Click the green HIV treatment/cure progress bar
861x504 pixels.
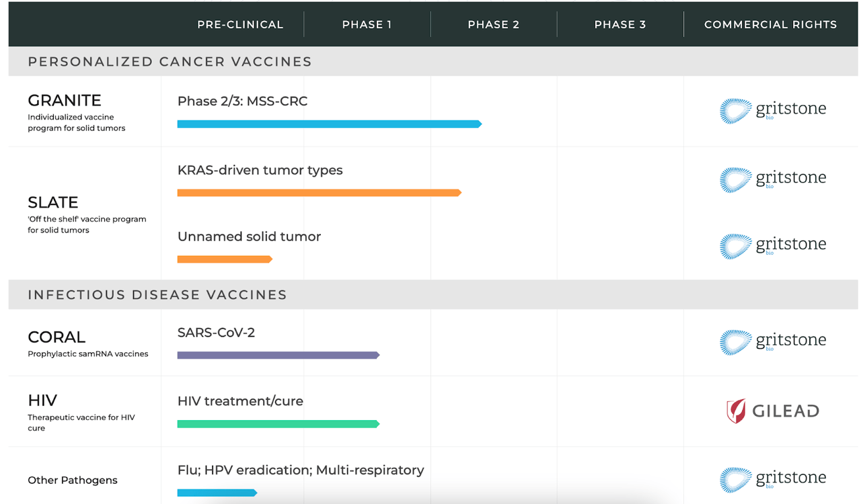coord(278,424)
